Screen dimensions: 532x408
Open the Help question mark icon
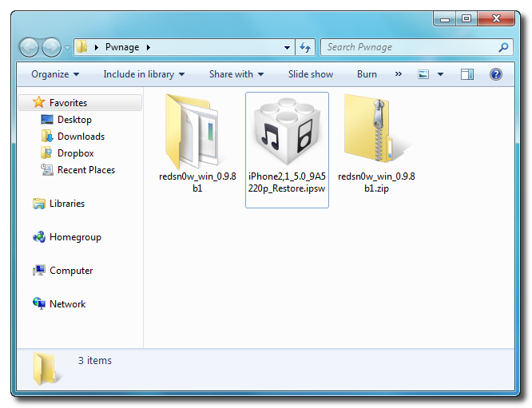click(x=495, y=74)
